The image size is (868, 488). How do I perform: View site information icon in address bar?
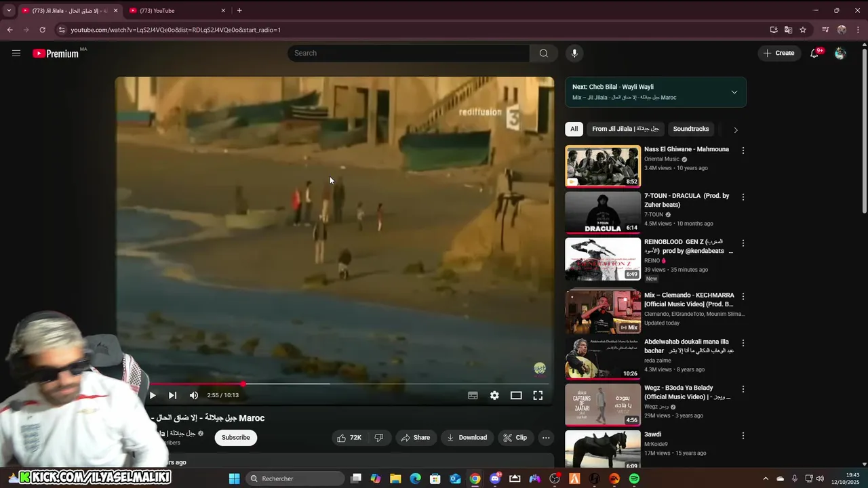click(62, 30)
